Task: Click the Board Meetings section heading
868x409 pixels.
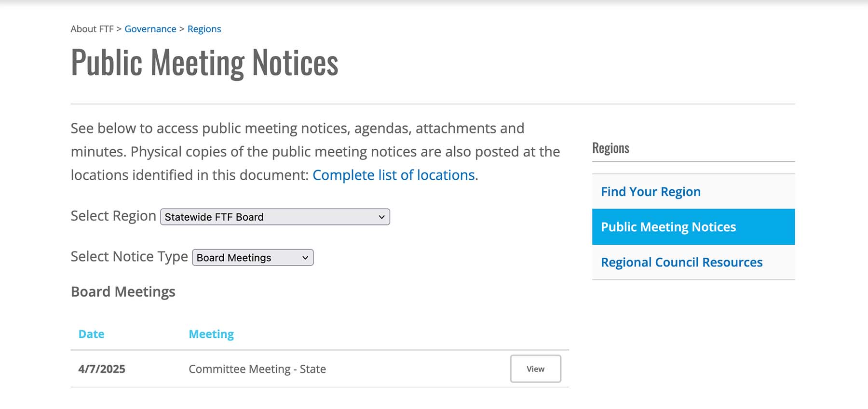Action: (123, 291)
